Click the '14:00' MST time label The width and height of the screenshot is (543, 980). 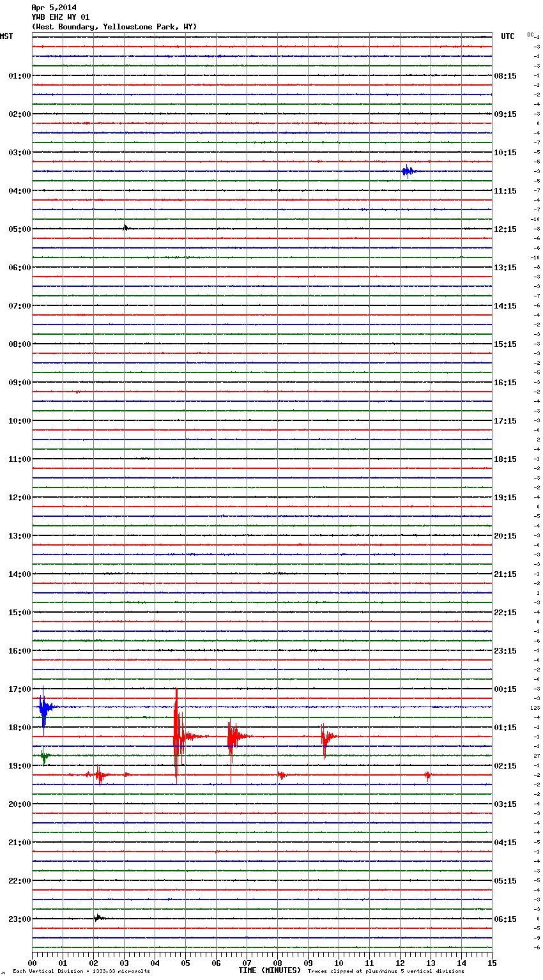coord(19,574)
